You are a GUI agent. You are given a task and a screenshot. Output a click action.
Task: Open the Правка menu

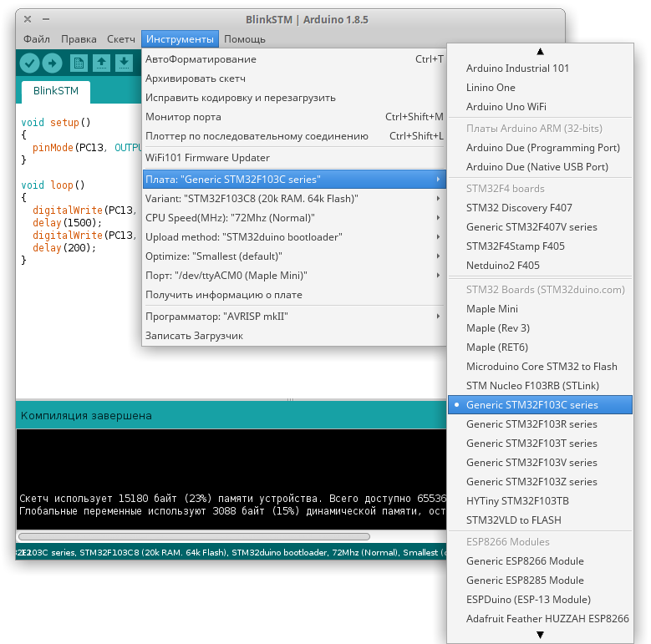(x=79, y=39)
